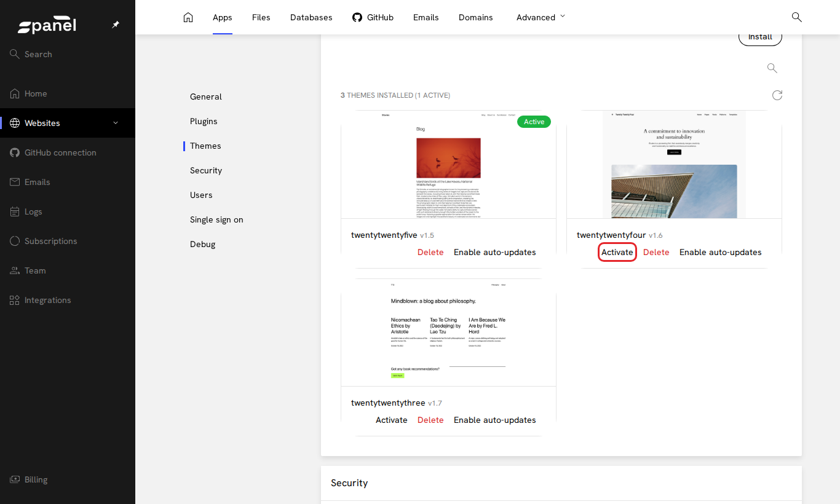This screenshot has height=504, width=840.
Task: Switch to the Domains tab
Action: (476, 17)
